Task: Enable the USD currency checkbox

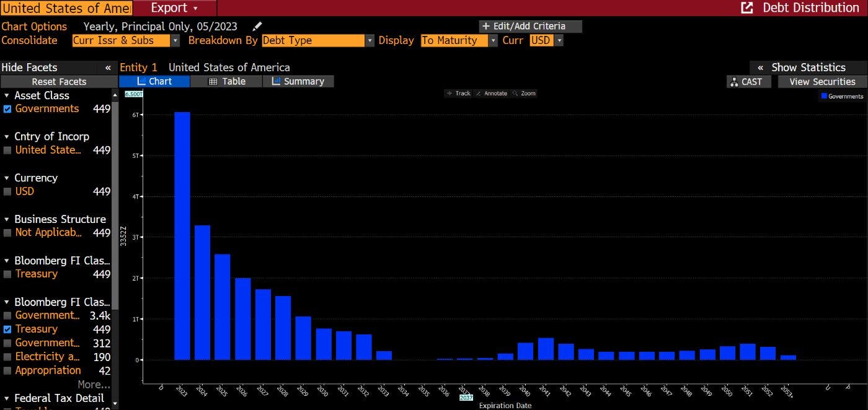Action: (x=7, y=192)
